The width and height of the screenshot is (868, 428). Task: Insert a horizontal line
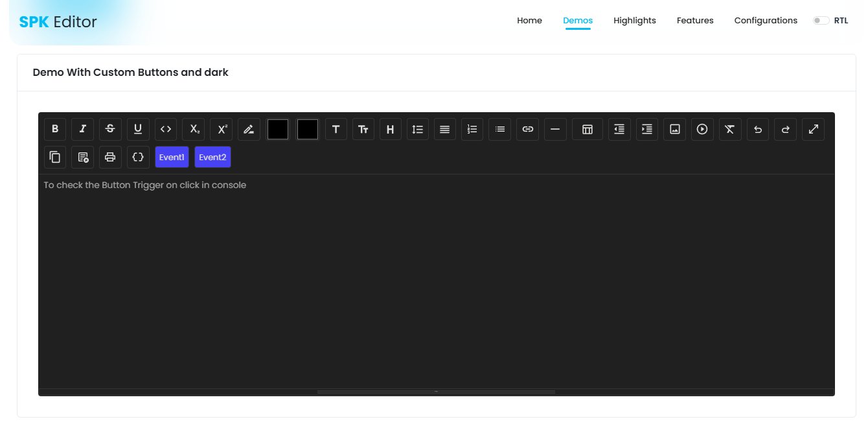(x=555, y=129)
